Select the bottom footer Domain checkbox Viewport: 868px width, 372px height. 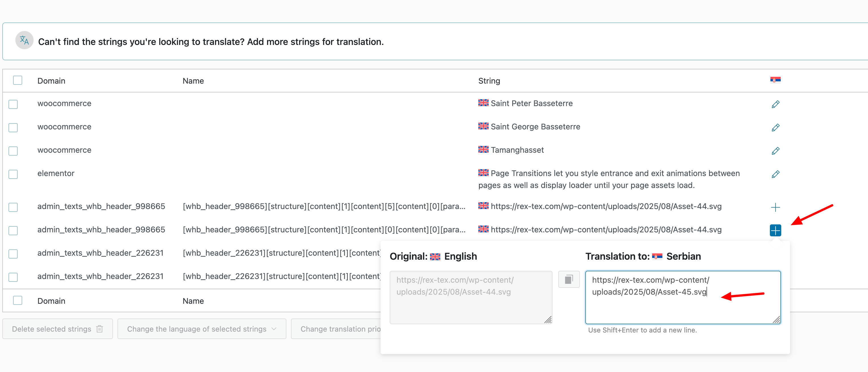18,300
